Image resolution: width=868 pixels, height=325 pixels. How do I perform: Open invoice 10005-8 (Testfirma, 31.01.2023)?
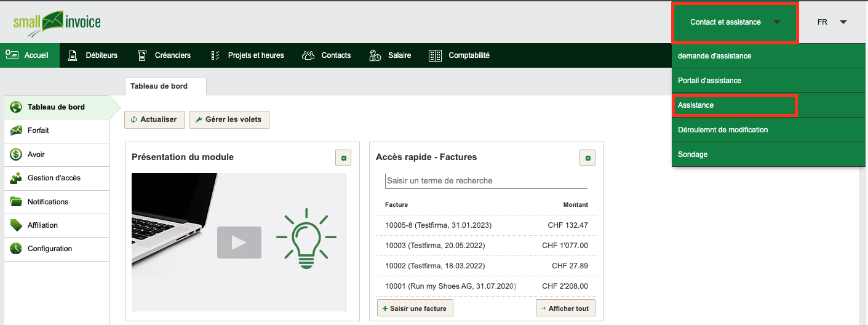pyautogui.click(x=438, y=225)
